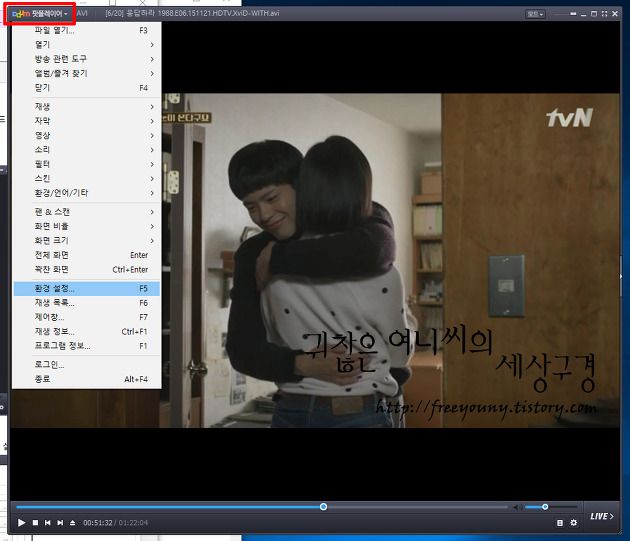630x541 pixels.
Task: Click the 팟플레이어 main menu button
Action: [40, 14]
